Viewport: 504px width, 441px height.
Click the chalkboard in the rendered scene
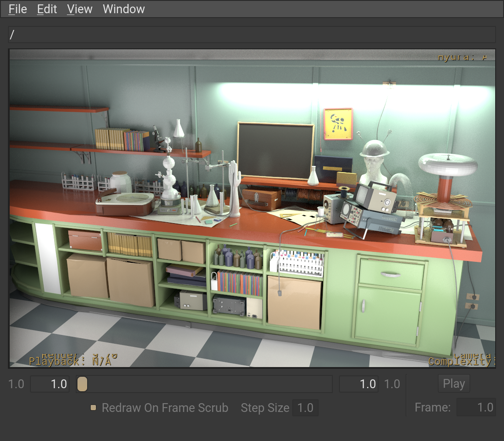(275, 150)
